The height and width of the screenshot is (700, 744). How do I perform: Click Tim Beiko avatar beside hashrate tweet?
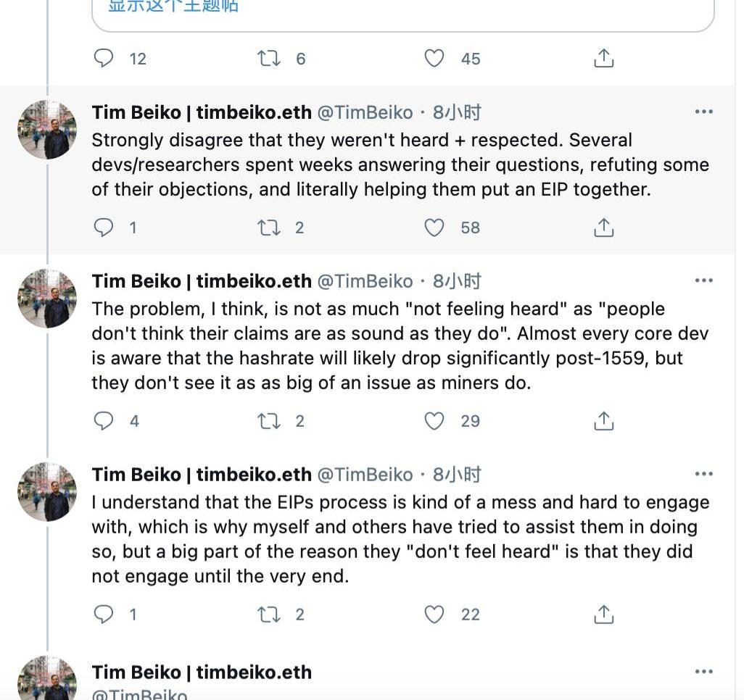tap(46, 299)
